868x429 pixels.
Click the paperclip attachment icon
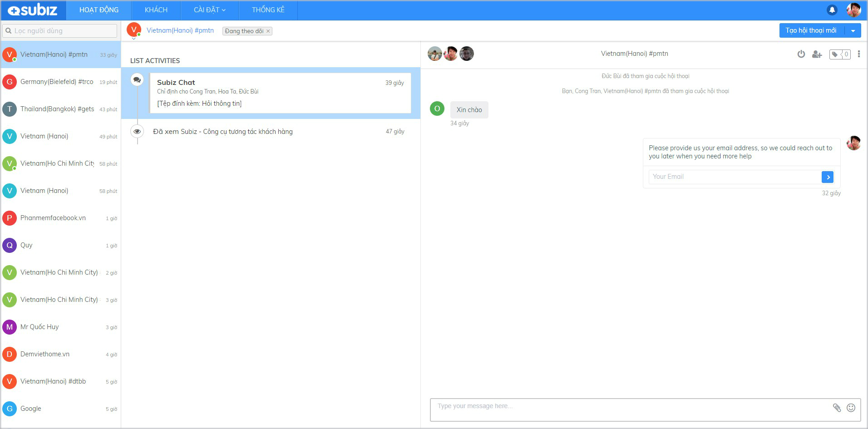[x=837, y=408]
